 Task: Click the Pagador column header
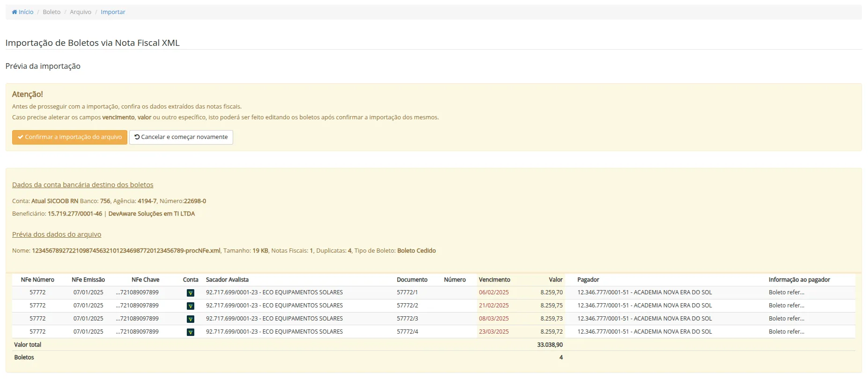(x=588, y=280)
